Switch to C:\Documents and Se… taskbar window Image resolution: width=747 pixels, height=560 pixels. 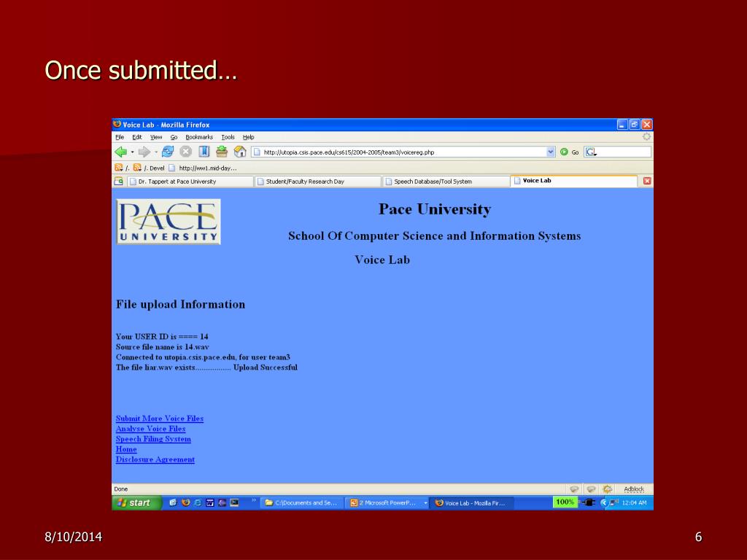301,503
